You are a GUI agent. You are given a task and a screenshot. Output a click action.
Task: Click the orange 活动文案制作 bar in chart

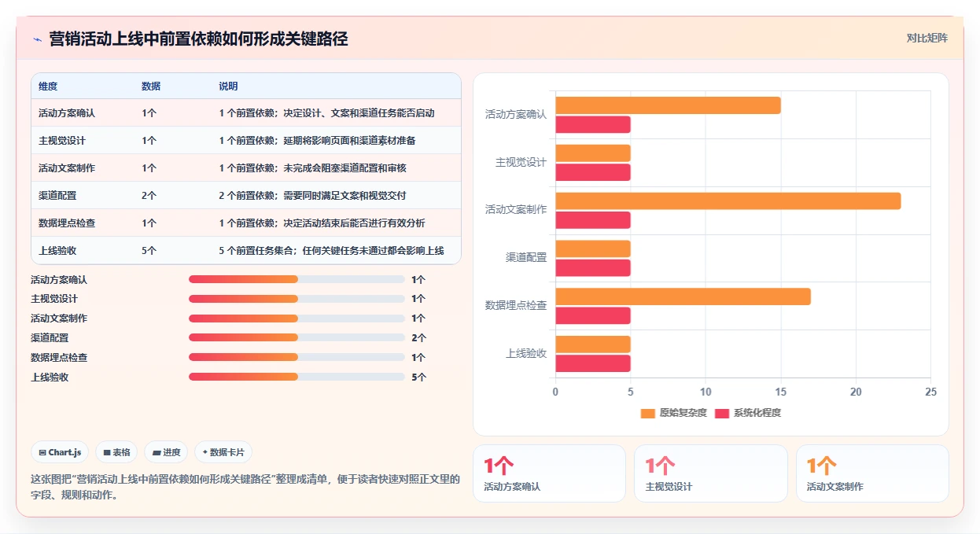728,201
